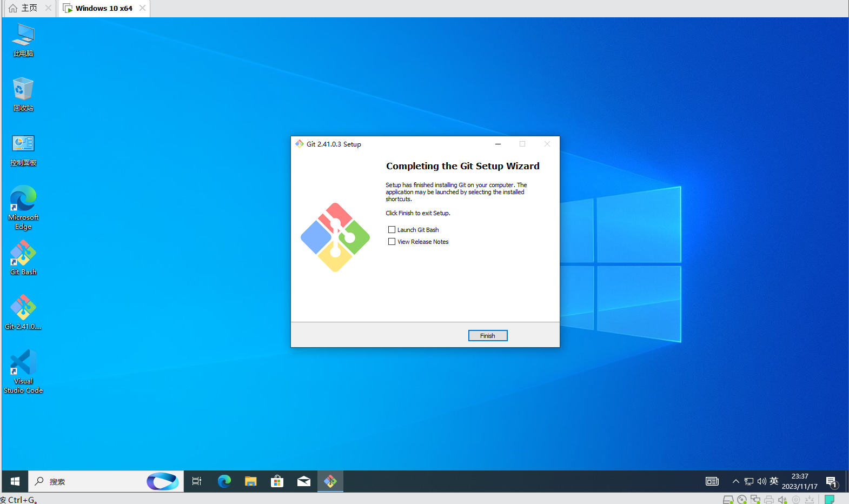Image resolution: width=849 pixels, height=504 pixels.
Task: Click the VM hard disk status icon
Action: click(x=728, y=500)
